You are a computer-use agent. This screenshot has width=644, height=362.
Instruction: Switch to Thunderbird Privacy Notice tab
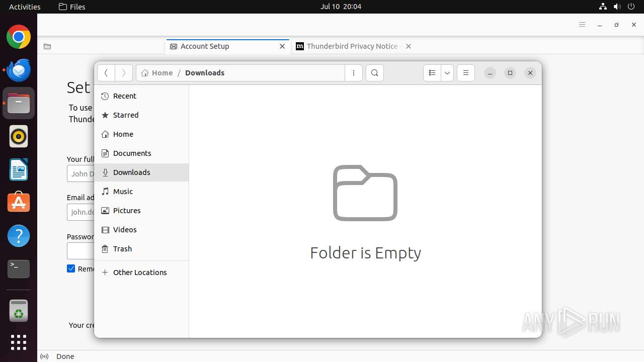354,46
